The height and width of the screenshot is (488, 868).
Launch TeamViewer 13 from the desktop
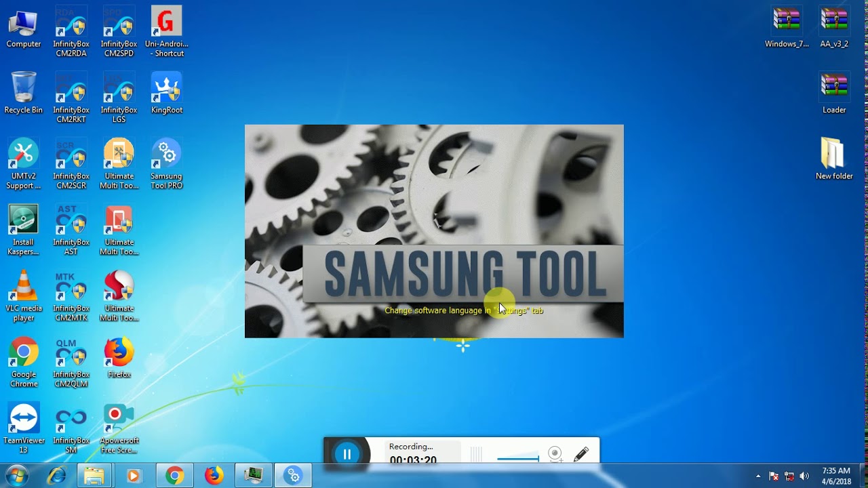click(24, 429)
